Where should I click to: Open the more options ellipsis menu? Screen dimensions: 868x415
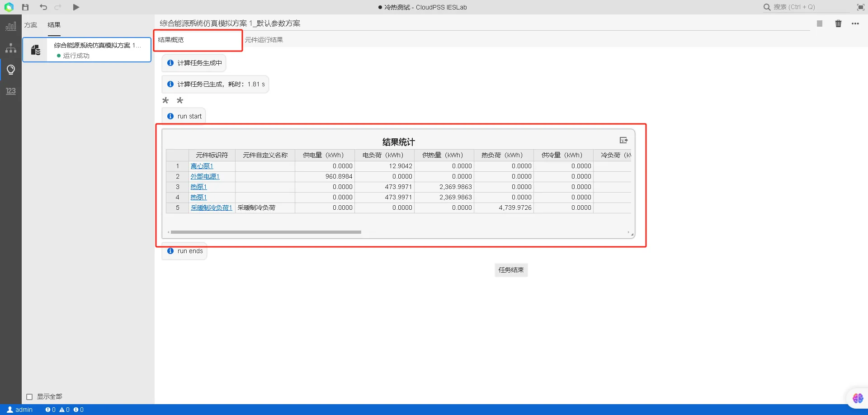[x=855, y=24]
